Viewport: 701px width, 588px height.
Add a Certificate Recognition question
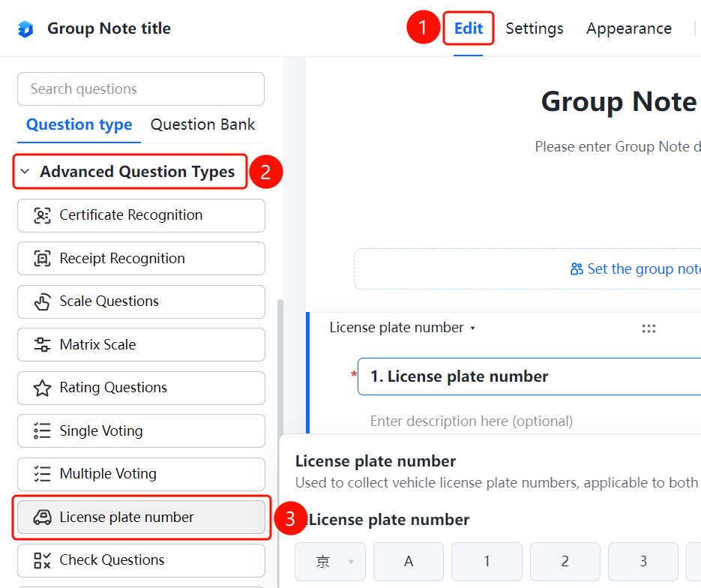(141, 215)
